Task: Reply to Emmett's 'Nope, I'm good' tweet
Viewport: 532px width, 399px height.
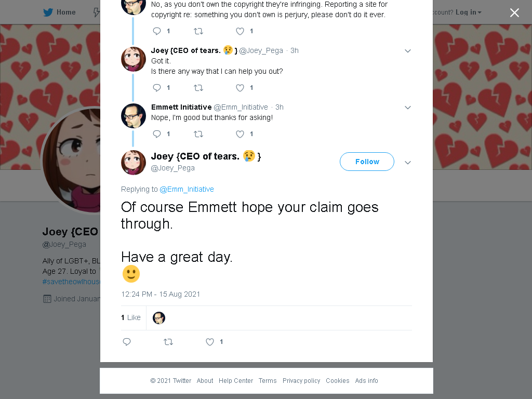Action: pos(157,134)
